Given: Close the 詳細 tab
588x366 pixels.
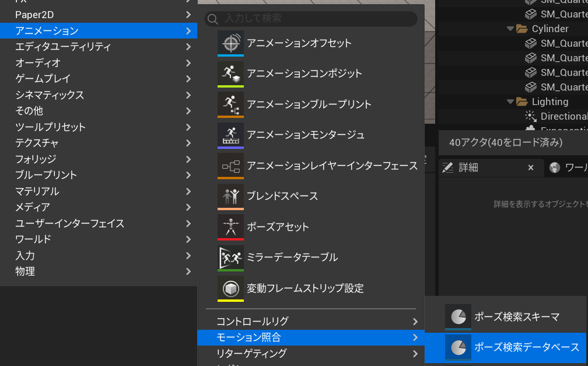Looking at the screenshot, I should click(x=531, y=168).
